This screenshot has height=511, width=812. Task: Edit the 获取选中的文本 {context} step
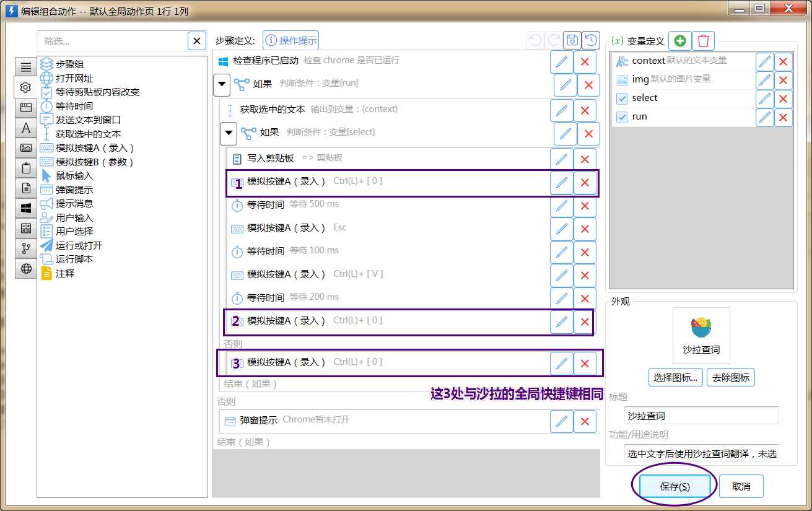[562, 111]
